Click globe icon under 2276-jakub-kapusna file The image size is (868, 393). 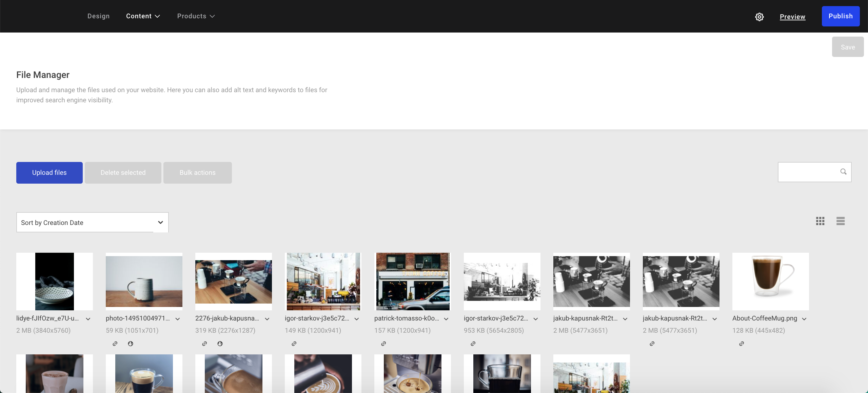point(220,344)
